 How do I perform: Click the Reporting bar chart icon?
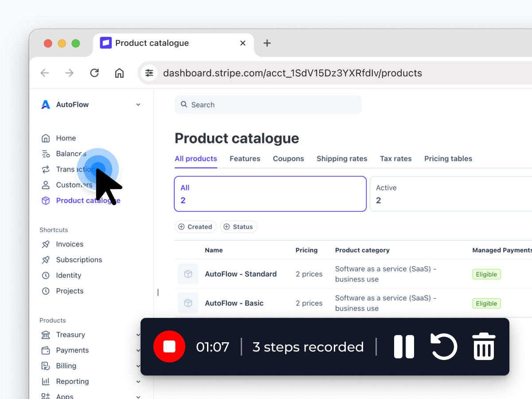click(46, 381)
